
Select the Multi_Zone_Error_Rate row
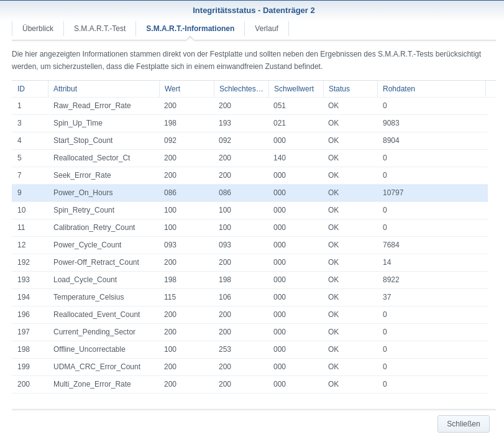[92, 384]
